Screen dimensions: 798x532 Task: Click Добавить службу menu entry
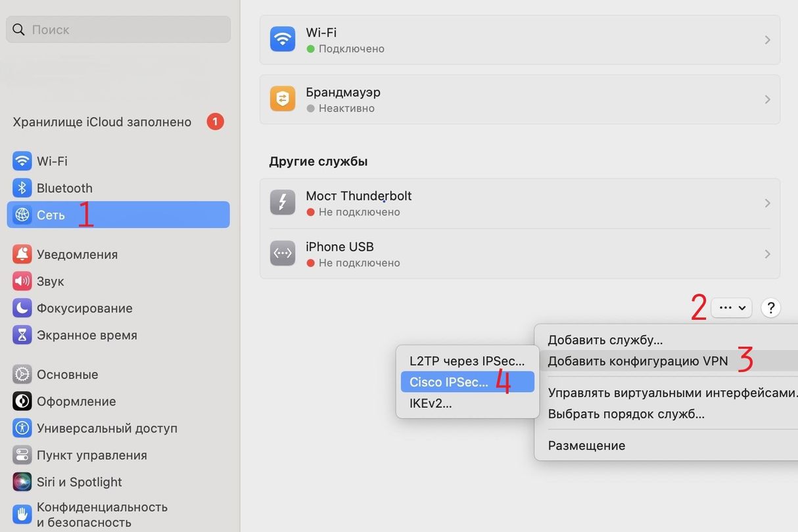tap(605, 340)
